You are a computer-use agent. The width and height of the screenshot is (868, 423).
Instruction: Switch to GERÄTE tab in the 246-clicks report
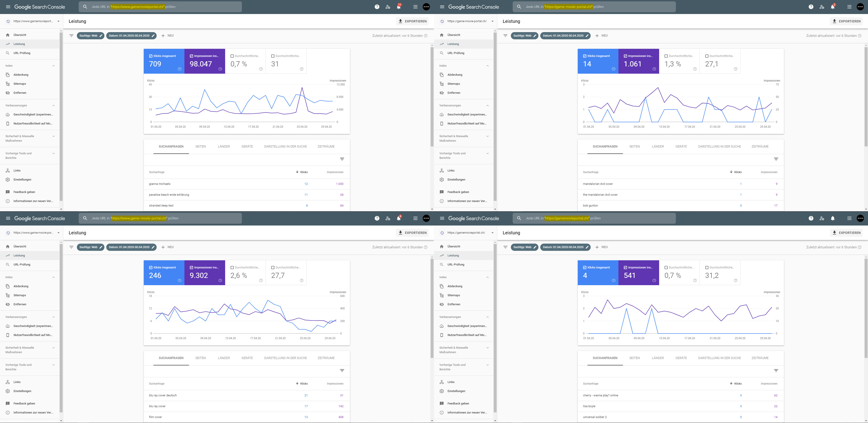click(247, 358)
